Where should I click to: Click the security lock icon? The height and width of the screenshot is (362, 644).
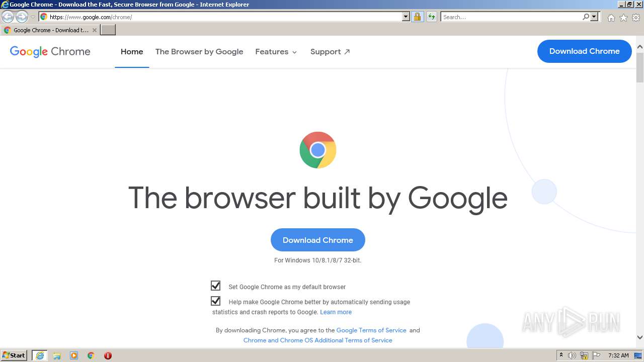pyautogui.click(x=417, y=17)
